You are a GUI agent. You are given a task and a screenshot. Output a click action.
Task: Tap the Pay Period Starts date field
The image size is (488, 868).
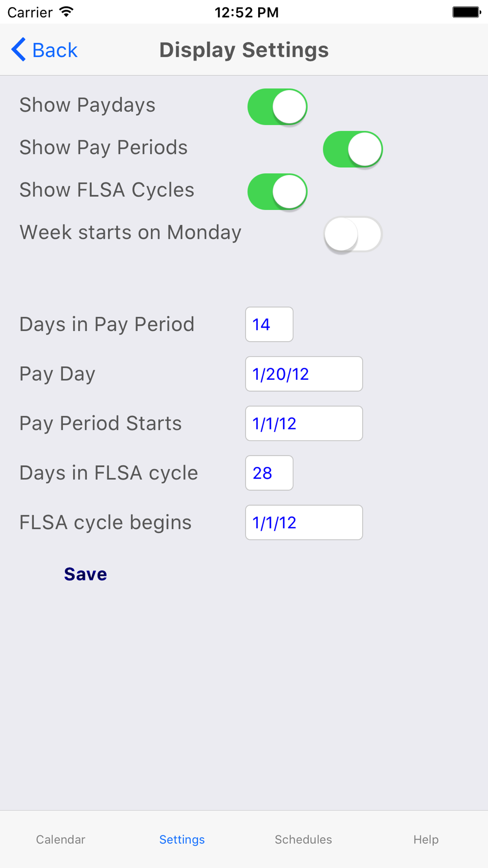[x=304, y=423]
